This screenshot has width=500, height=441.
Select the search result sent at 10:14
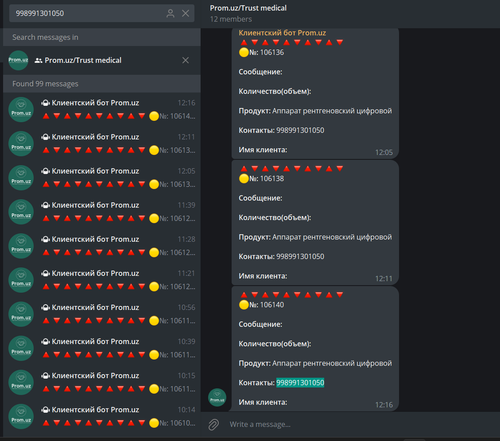tap(102, 417)
